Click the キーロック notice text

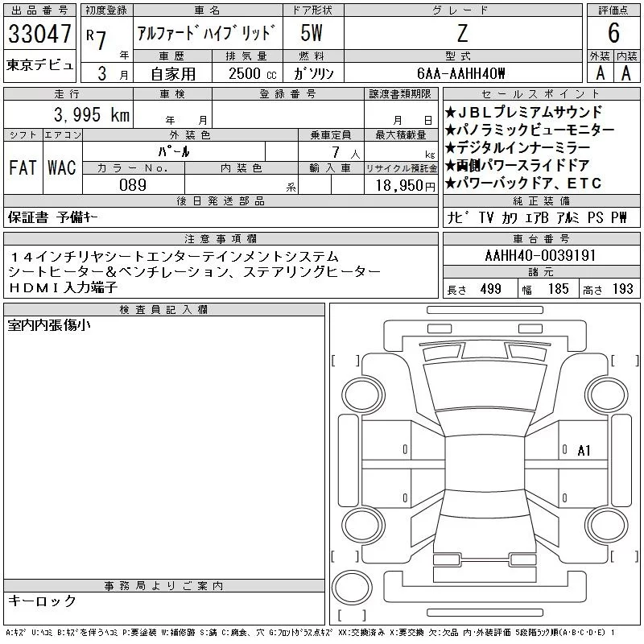(43, 601)
